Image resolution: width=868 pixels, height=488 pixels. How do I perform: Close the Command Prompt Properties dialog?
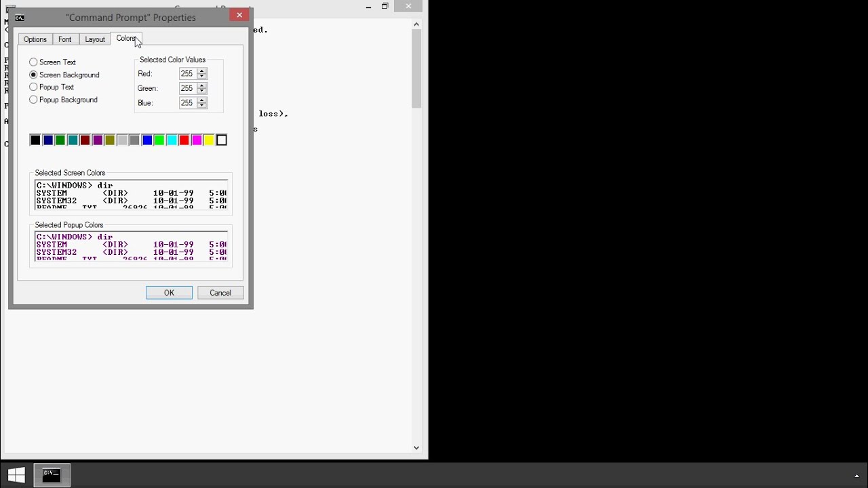click(x=239, y=15)
